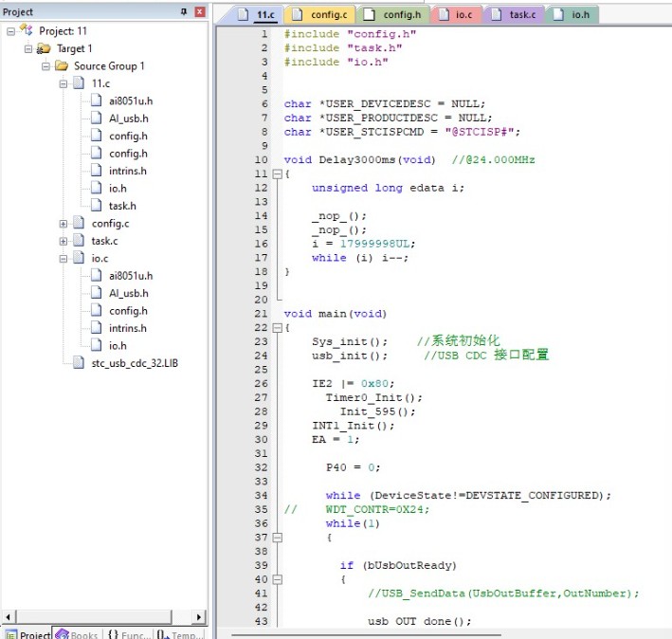Fold the while(1) loop block
The height and width of the screenshot is (639, 672).
pyautogui.click(x=278, y=538)
